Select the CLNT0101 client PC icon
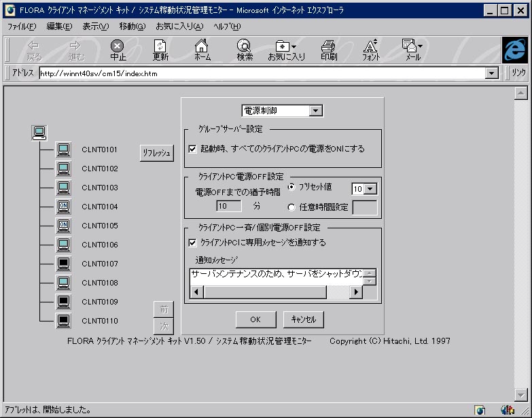Screen dimensions: 532x418 [63, 150]
